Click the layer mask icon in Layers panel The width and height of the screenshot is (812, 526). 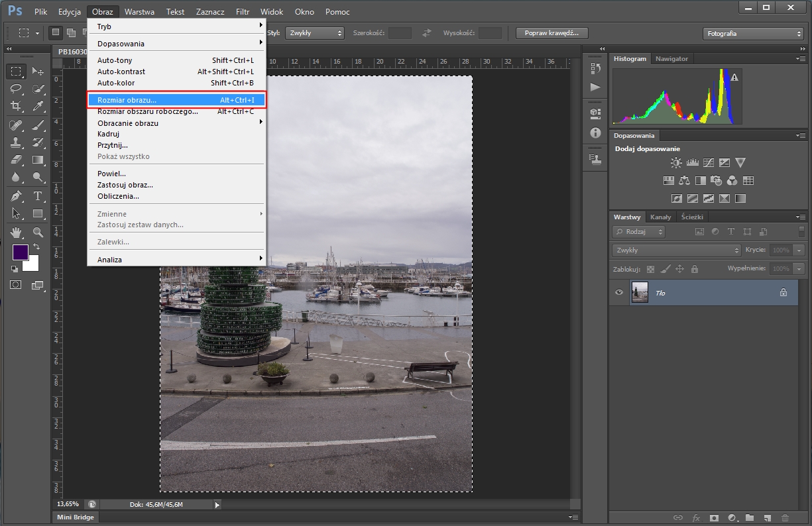pos(715,517)
